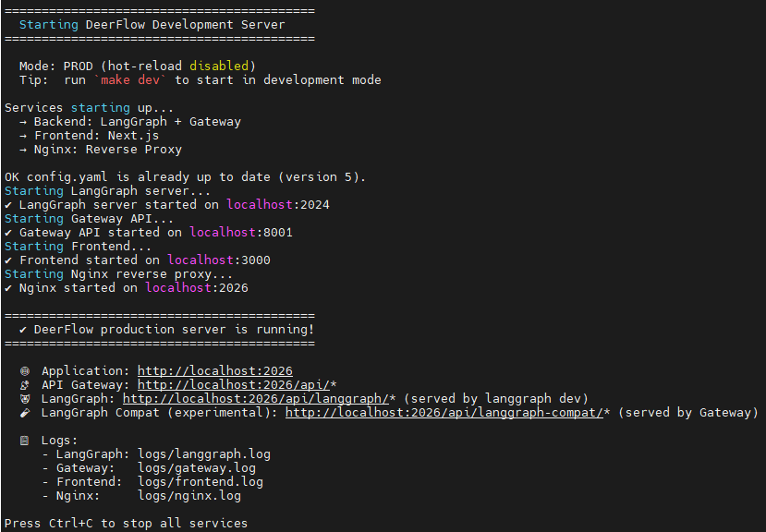Click '(served by langgraph dev)' text
The image size is (766, 532).
(496, 399)
